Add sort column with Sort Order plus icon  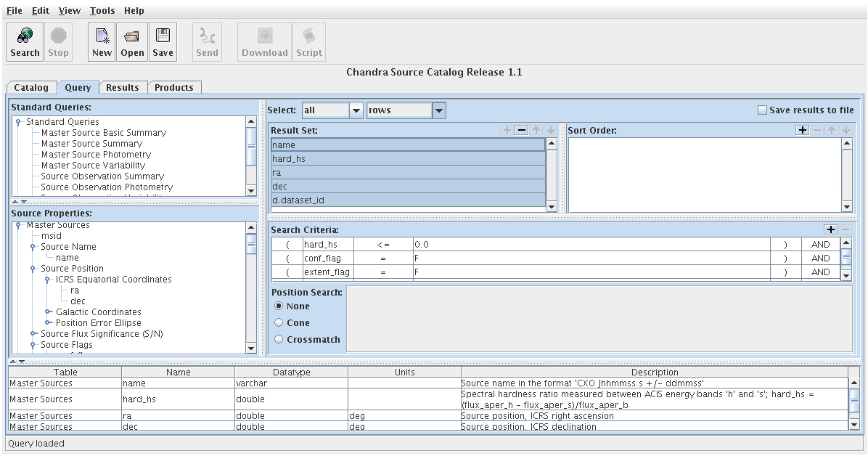(802, 130)
